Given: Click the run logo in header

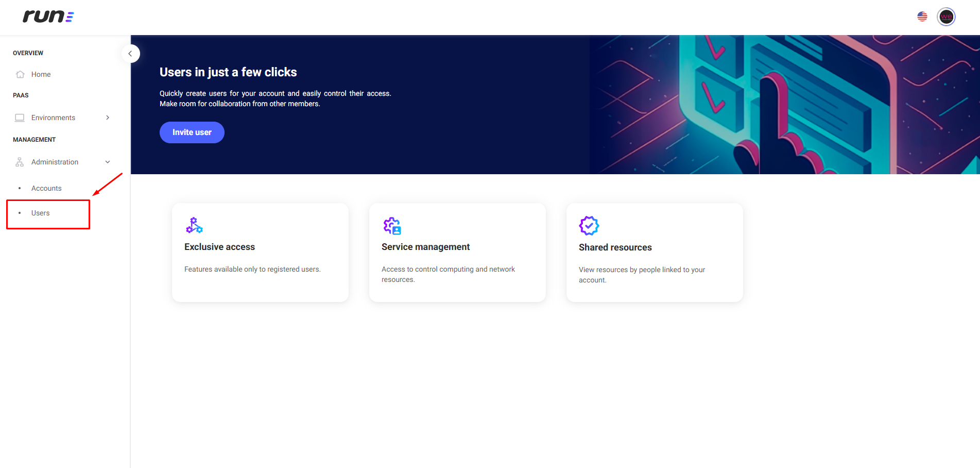Looking at the screenshot, I should pos(48,16).
